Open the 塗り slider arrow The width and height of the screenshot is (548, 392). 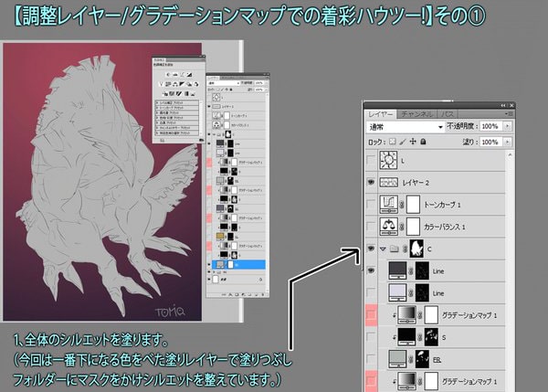[508, 142]
